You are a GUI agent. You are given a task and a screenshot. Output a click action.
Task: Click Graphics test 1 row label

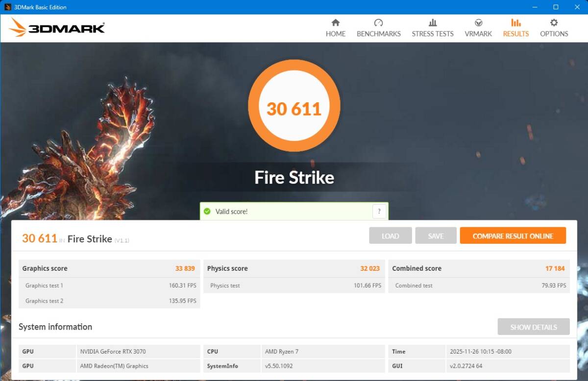coord(44,286)
